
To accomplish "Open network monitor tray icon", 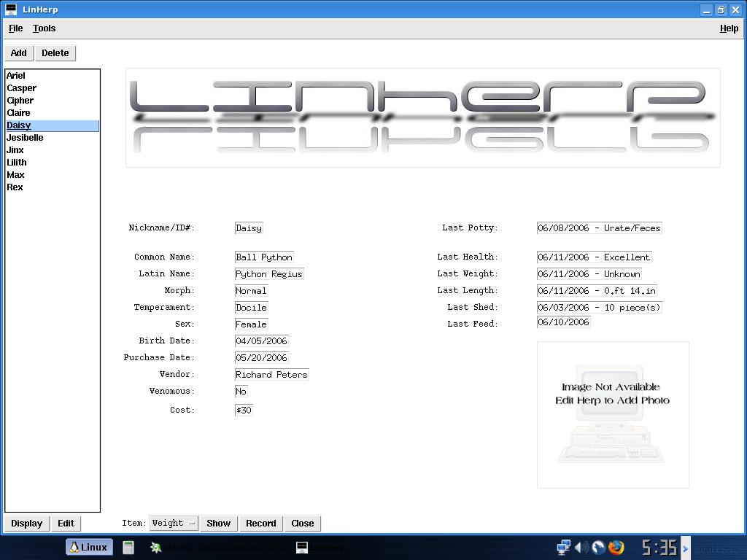I will click(563, 547).
